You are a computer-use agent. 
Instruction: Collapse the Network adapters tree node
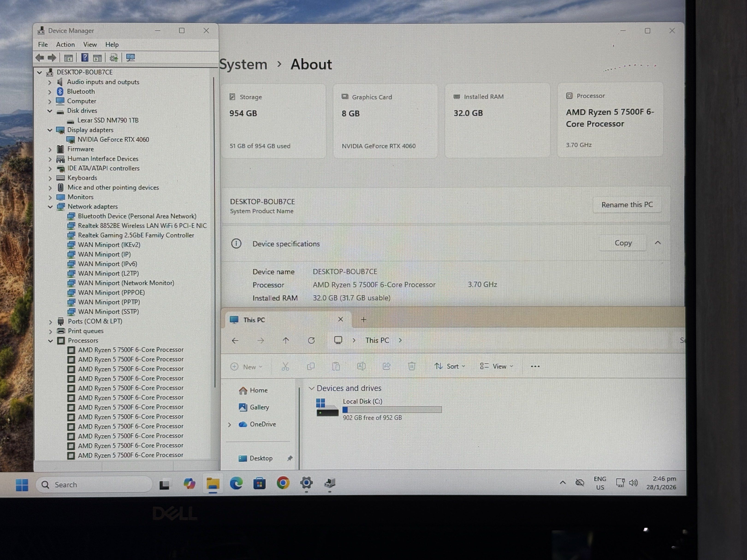click(x=50, y=206)
